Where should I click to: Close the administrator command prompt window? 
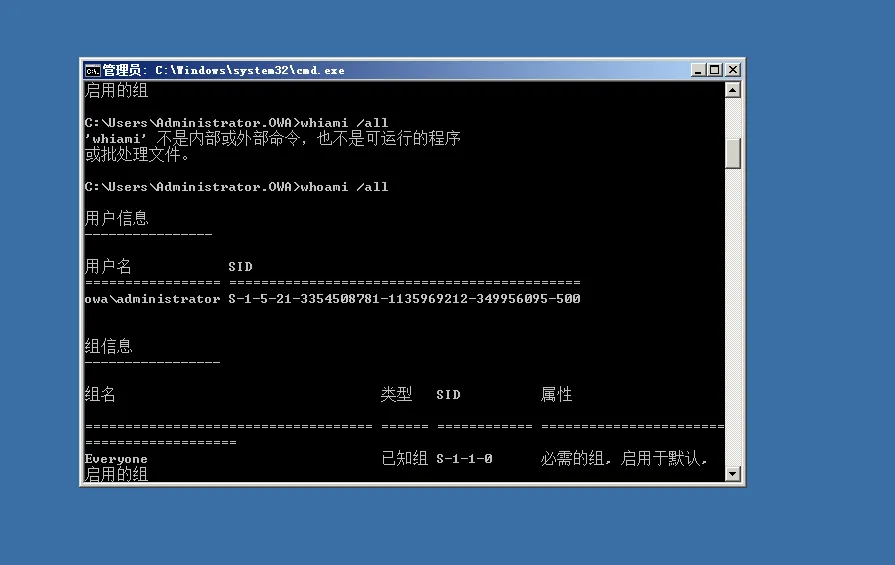point(732,70)
